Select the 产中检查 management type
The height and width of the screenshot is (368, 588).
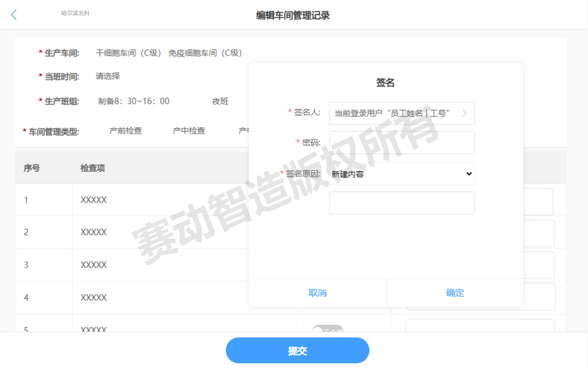[x=188, y=131]
